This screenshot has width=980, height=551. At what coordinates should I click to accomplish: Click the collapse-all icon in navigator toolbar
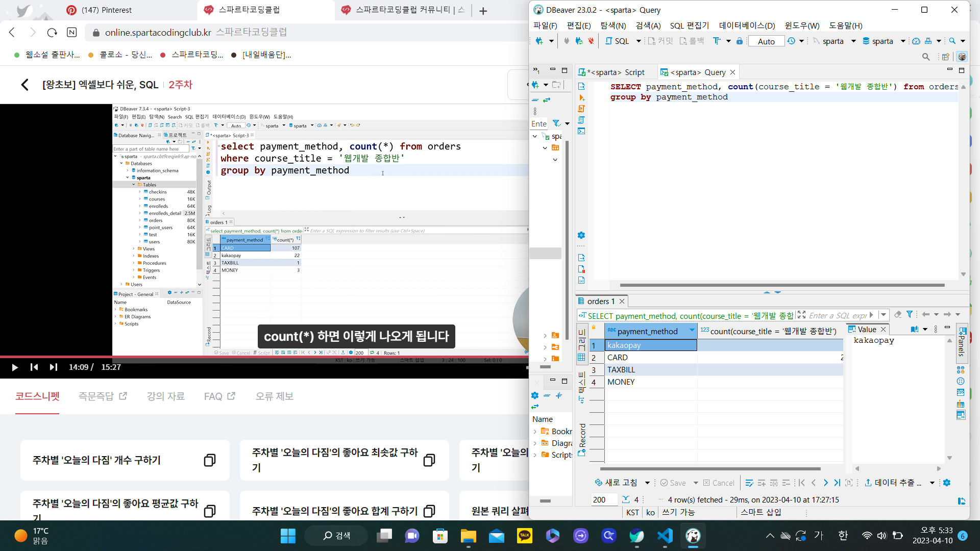(x=535, y=100)
